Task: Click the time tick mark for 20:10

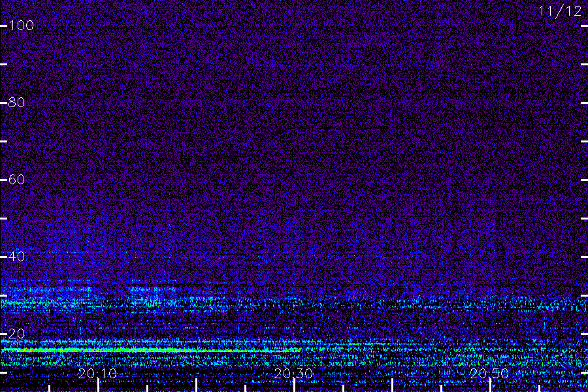Action: [98, 385]
